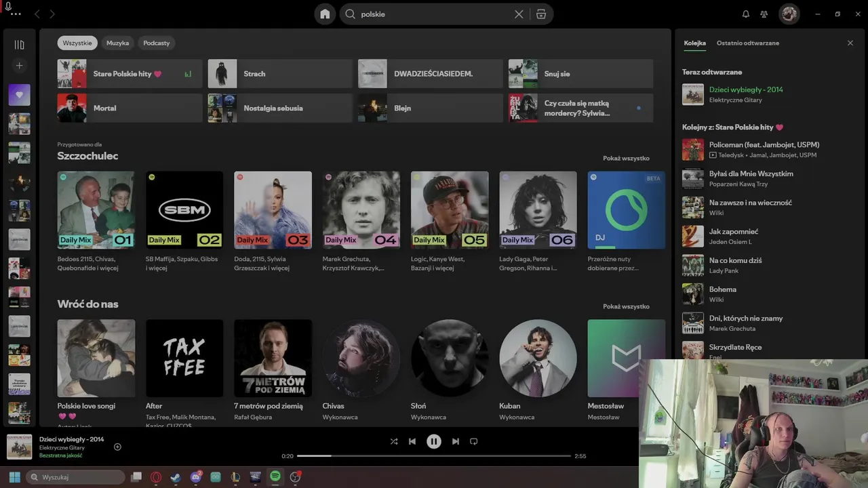Click Byłaś dla Mnie Wszystkim in queue

tap(751, 174)
